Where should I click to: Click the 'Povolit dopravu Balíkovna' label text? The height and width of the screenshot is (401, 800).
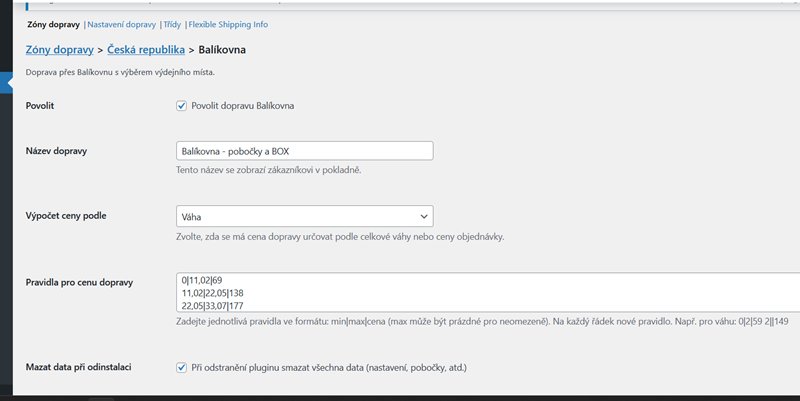[x=242, y=106]
